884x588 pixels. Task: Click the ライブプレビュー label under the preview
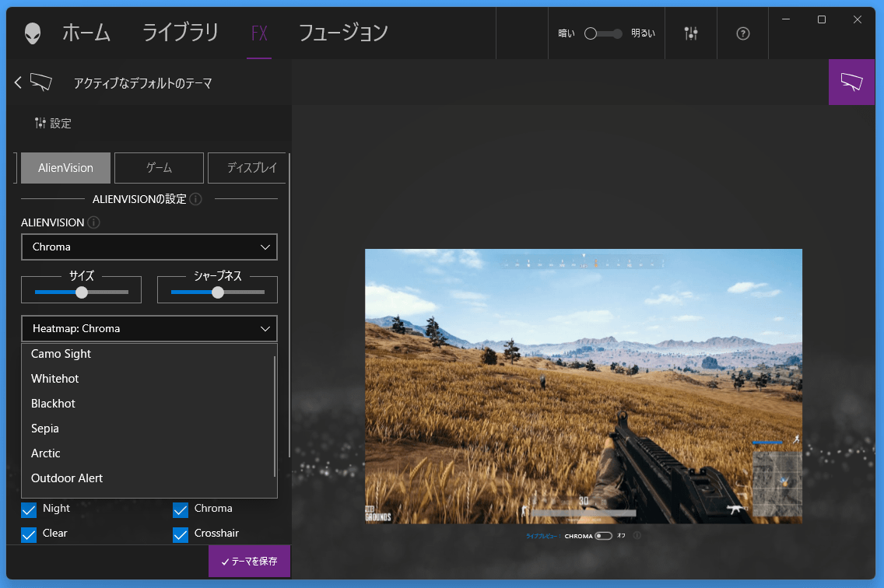click(x=542, y=536)
